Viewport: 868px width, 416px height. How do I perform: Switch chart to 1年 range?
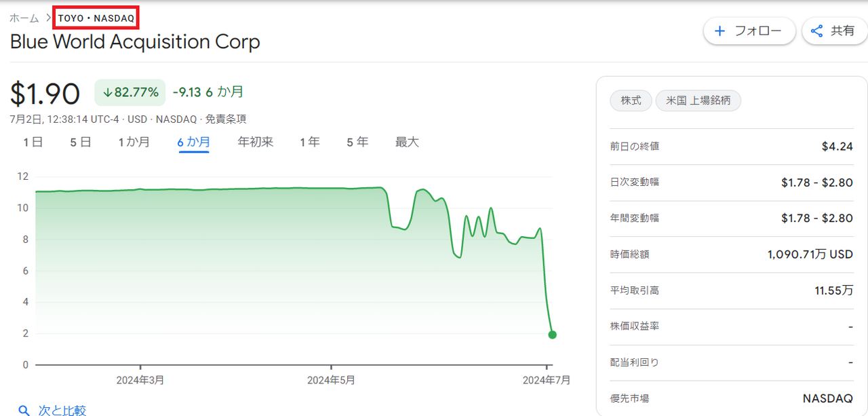click(x=310, y=142)
